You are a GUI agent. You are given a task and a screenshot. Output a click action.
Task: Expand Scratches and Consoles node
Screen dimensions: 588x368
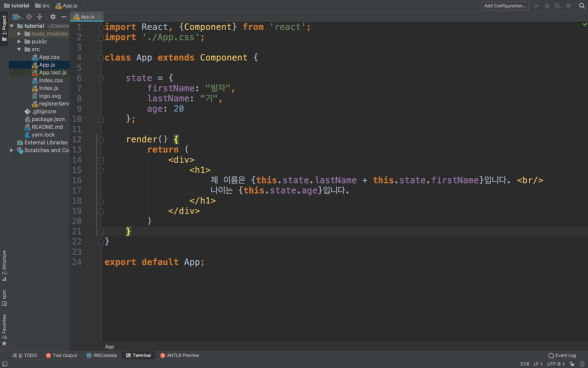click(12, 150)
